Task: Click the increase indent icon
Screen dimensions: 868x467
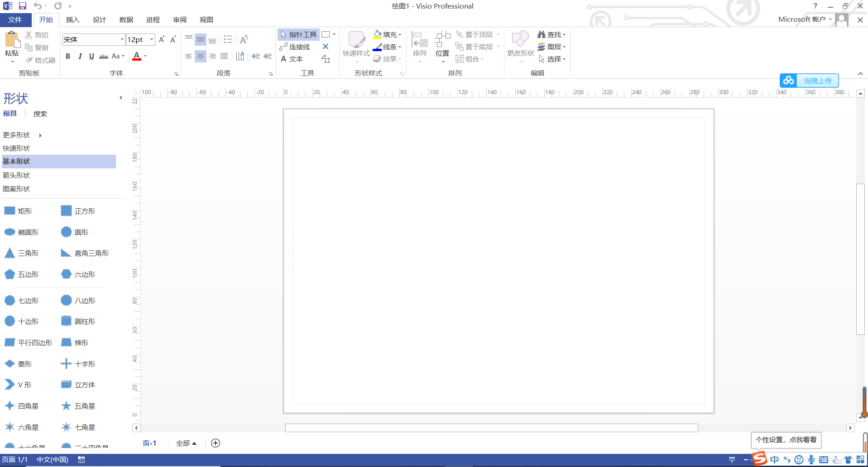Action: pos(268,56)
